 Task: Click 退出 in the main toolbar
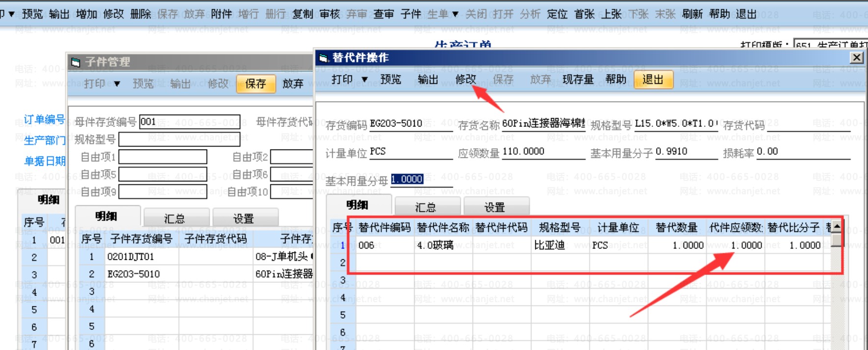coord(746,14)
